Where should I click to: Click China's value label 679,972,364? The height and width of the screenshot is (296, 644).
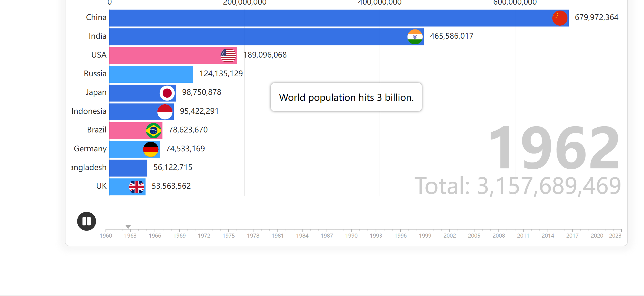tap(596, 18)
